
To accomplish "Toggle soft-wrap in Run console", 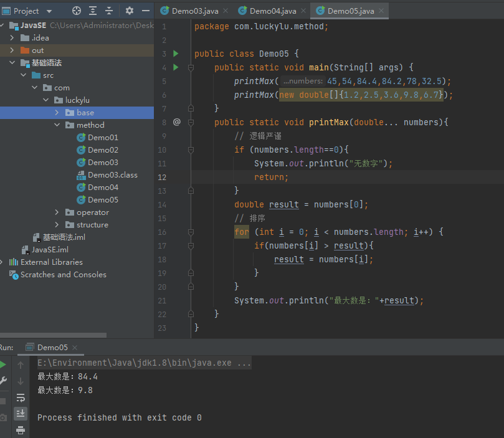I will tap(21, 398).
